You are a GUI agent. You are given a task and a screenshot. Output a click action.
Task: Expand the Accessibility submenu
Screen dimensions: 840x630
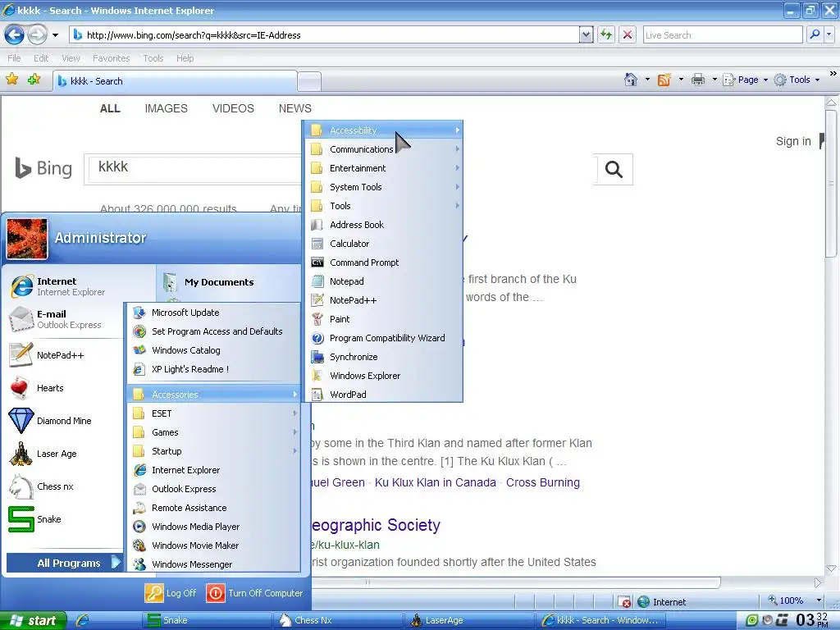pos(383,130)
